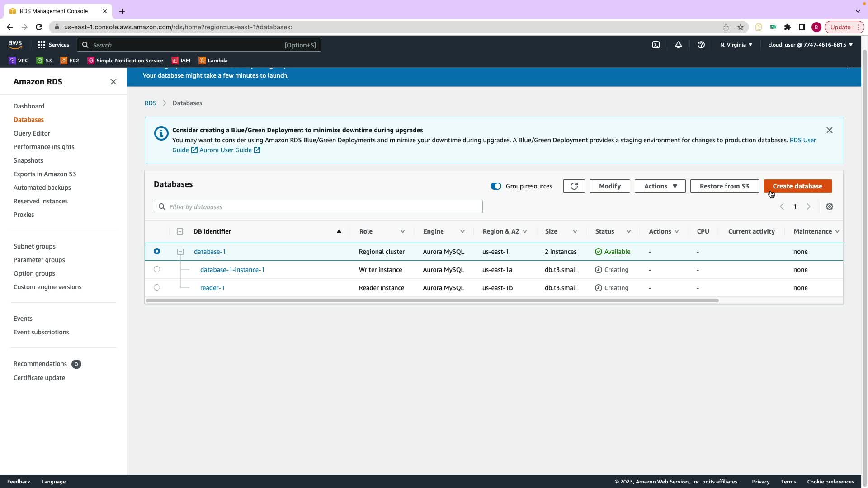The width and height of the screenshot is (868, 488).
Task: Open the S3 shortcut in favorites bar
Action: (x=44, y=61)
